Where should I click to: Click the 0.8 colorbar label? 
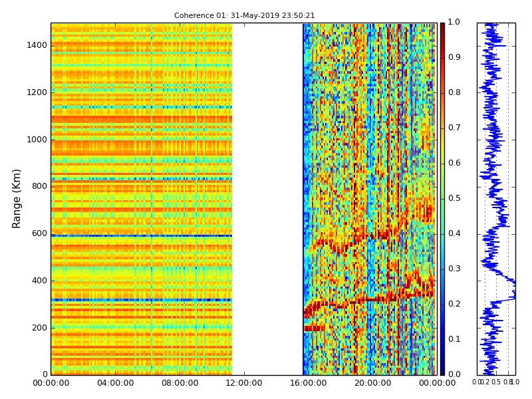click(454, 92)
